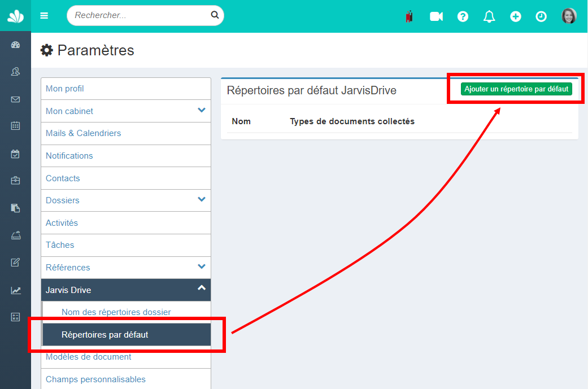Viewport: 588px width, 389px height.
Task: Open Dossiers settings entry
Action: coord(126,200)
